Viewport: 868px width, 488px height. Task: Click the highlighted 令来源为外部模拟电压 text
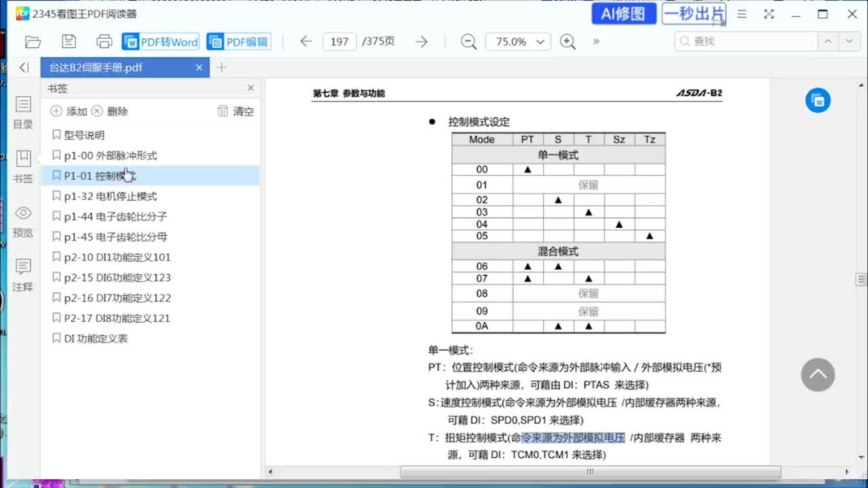tap(573, 438)
